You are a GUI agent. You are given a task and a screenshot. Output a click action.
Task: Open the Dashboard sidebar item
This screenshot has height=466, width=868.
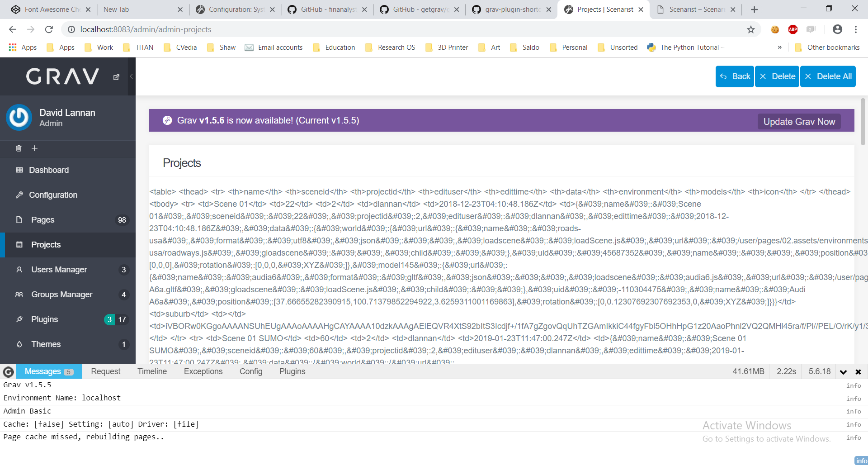pos(68,170)
